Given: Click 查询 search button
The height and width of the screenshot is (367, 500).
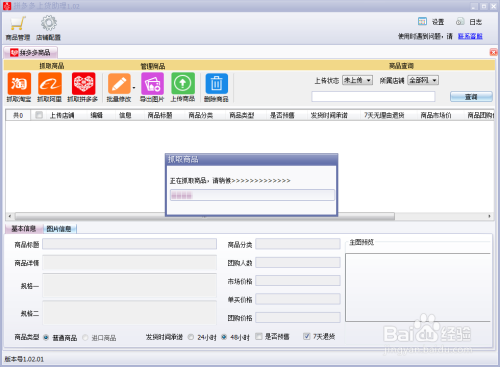Looking at the screenshot, I should (471, 97).
